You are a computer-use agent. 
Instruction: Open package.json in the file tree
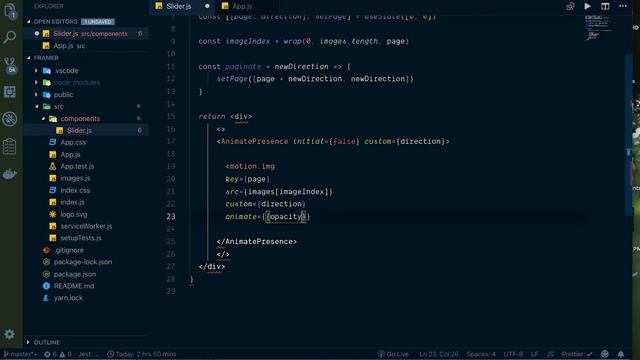point(75,274)
